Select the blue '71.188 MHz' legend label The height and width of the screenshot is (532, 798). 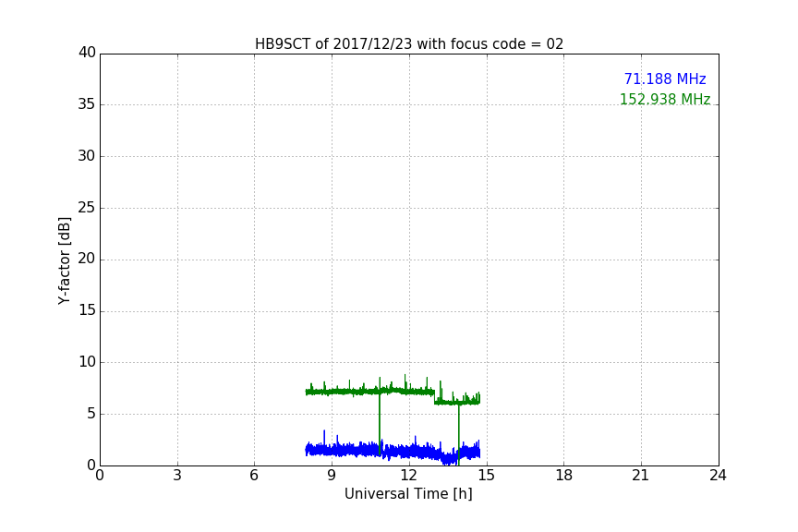coord(665,79)
